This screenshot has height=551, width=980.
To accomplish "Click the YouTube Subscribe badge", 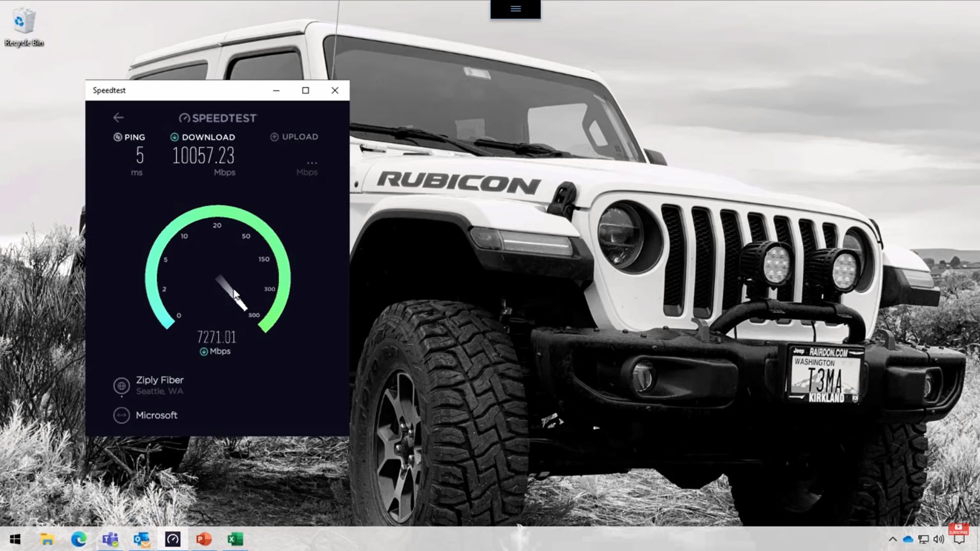I will (959, 529).
